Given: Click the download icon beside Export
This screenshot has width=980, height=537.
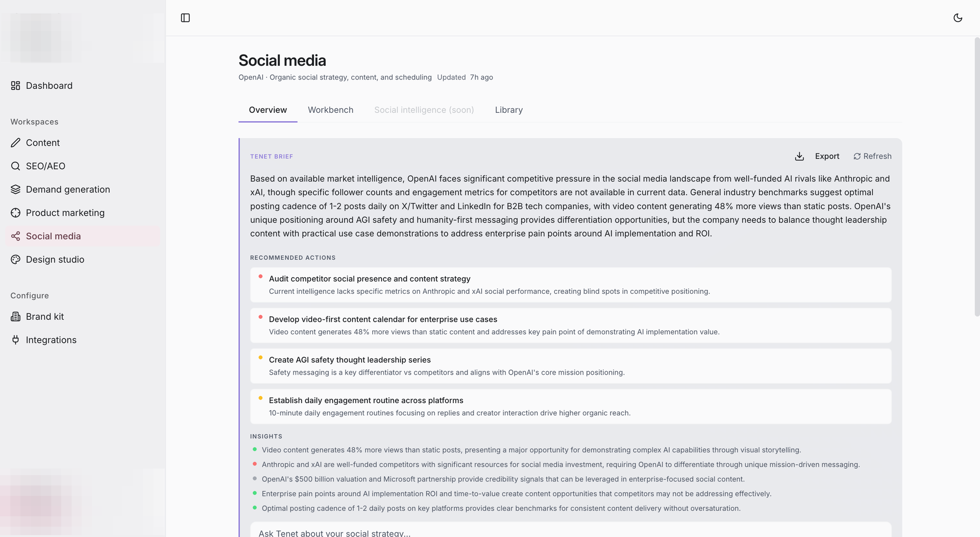Looking at the screenshot, I should point(799,156).
